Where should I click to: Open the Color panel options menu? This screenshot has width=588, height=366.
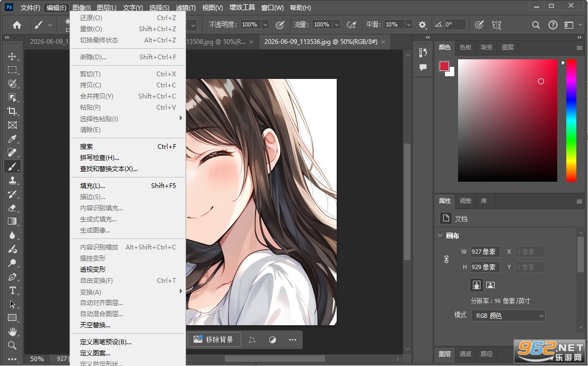pyautogui.click(x=580, y=48)
